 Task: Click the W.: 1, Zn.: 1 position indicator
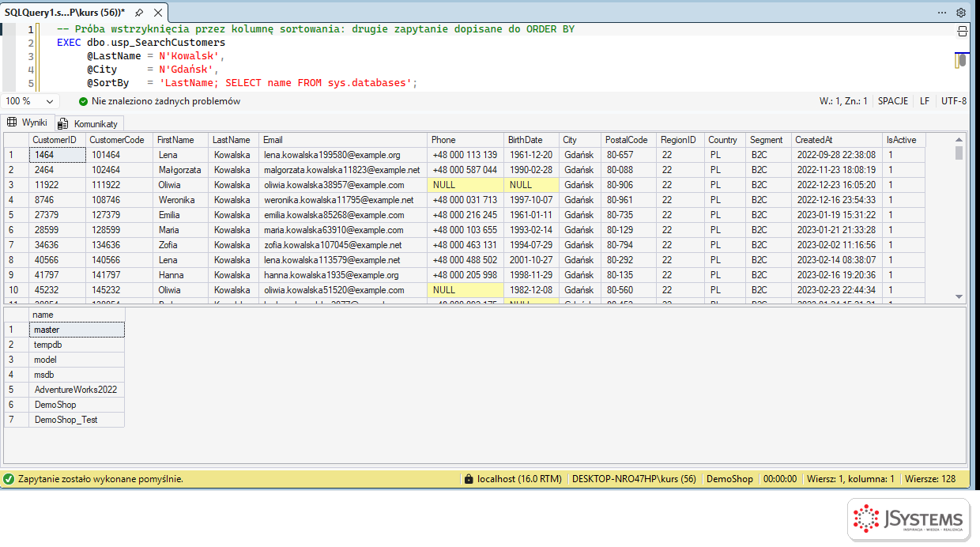click(843, 101)
